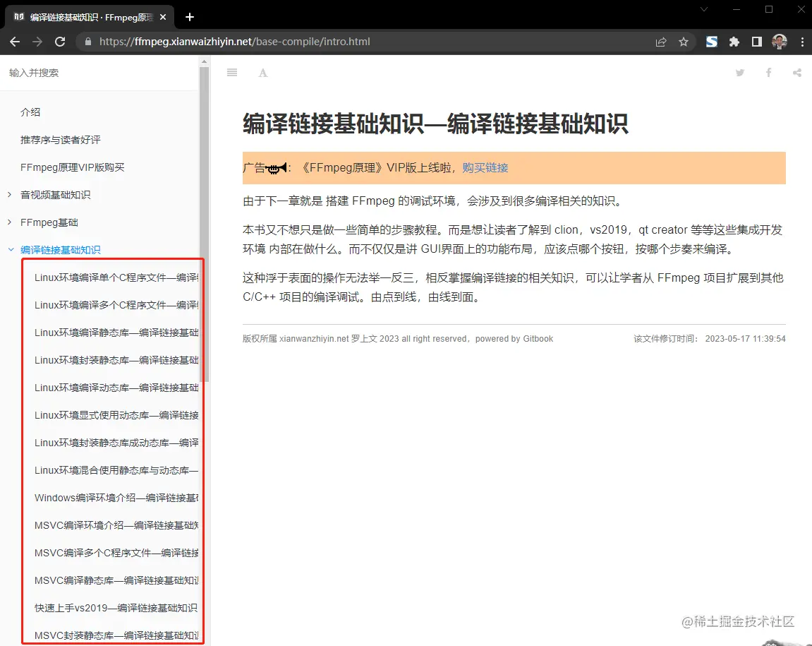The height and width of the screenshot is (646, 812).
Task: Open MSVC编译多个C程序文件 page
Action: (116, 553)
